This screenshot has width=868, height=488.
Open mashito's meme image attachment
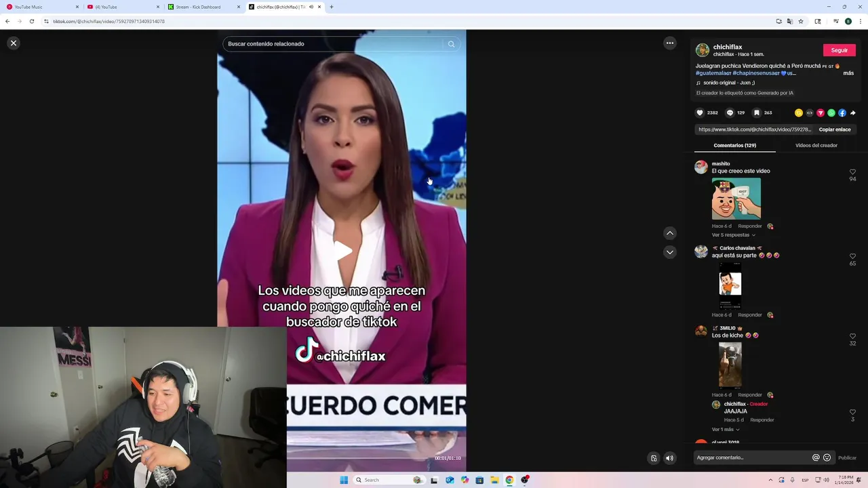coord(736,199)
